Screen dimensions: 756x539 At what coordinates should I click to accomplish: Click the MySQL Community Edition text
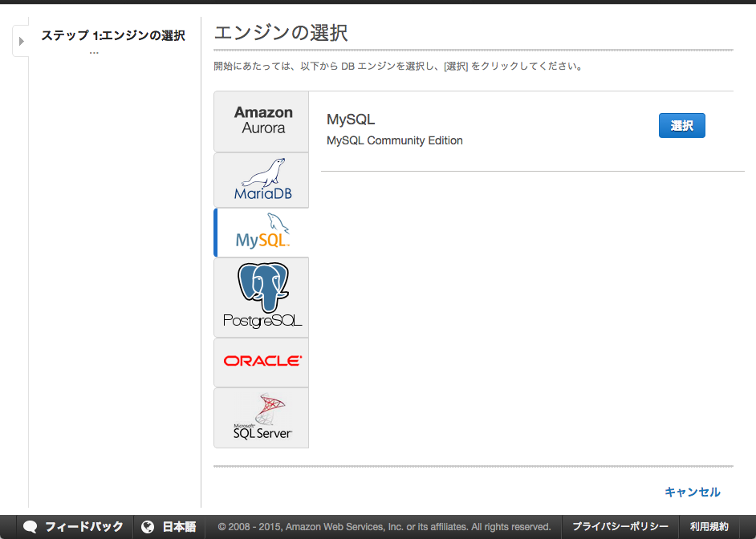pos(394,140)
